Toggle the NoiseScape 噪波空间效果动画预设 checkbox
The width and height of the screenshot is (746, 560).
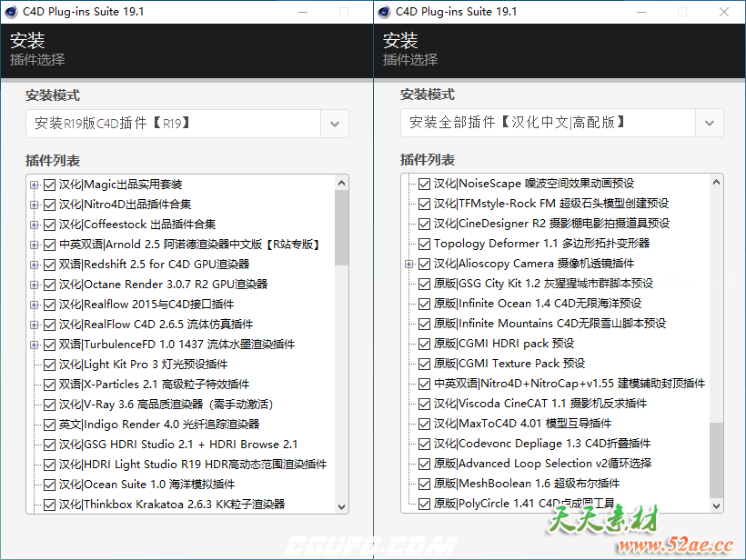424,184
